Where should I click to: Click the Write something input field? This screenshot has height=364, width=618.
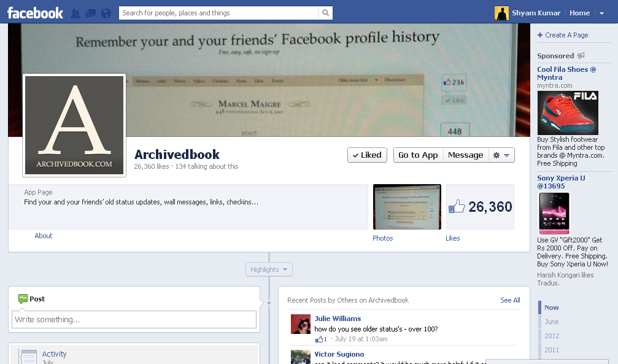tap(134, 319)
